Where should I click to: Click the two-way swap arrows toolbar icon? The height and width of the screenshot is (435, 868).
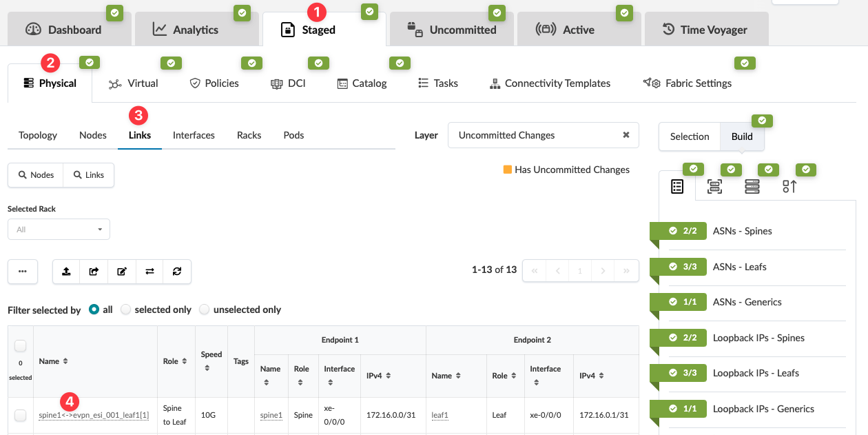point(149,272)
